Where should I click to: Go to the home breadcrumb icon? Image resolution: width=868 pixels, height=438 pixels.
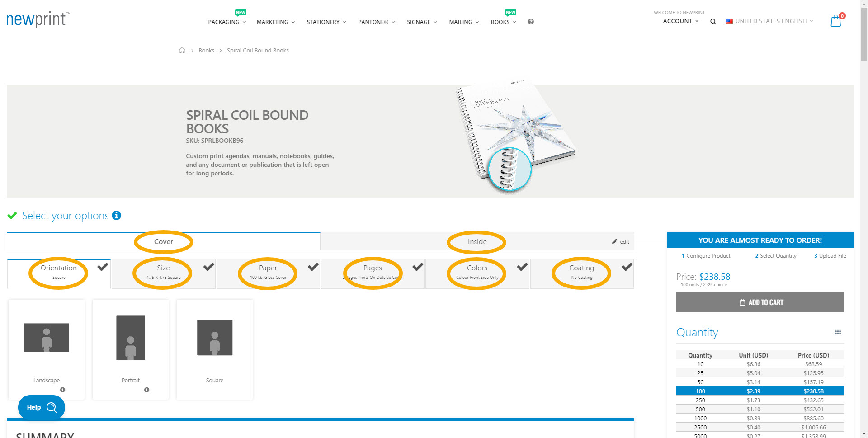tap(182, 50)
